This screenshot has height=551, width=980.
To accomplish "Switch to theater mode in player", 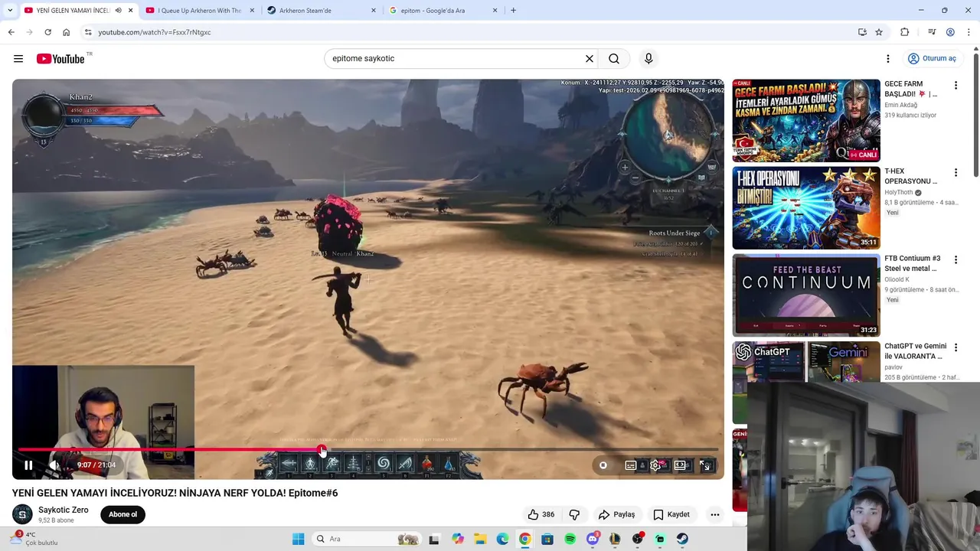I will [681, 465].
